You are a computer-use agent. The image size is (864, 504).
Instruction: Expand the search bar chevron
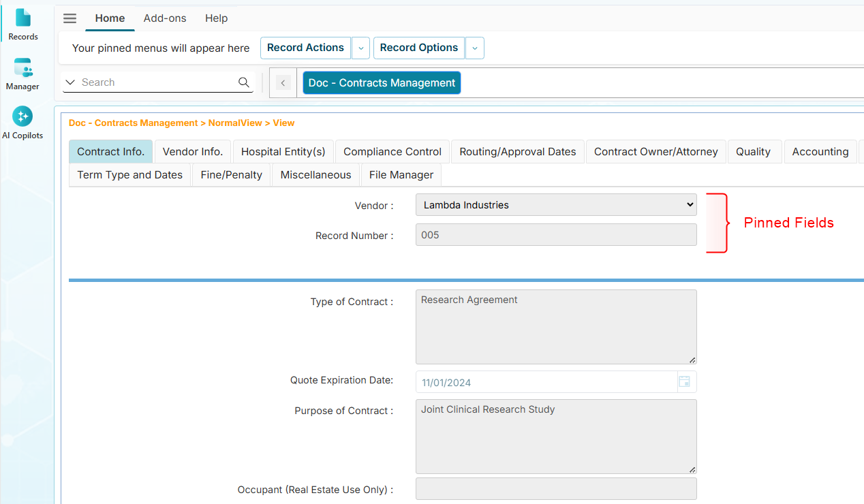tap(70, 82)
